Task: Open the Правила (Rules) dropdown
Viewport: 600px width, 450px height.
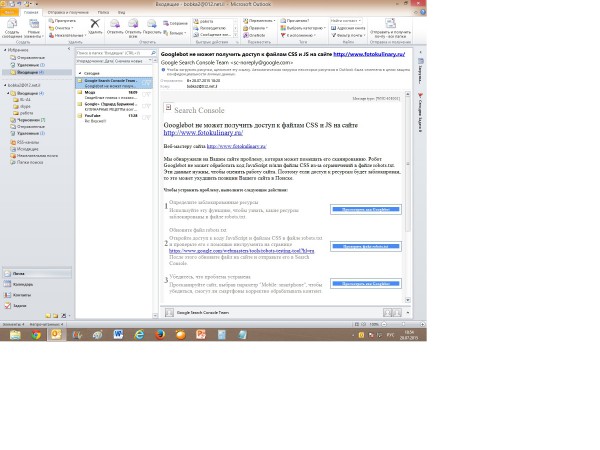Action: 256,28
